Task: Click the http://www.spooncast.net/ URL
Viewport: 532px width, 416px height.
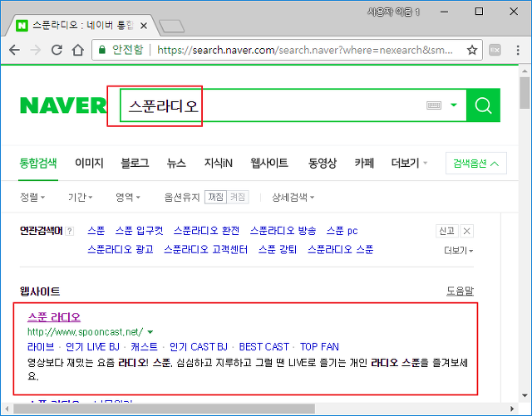Action: click(x=85, y=332)
